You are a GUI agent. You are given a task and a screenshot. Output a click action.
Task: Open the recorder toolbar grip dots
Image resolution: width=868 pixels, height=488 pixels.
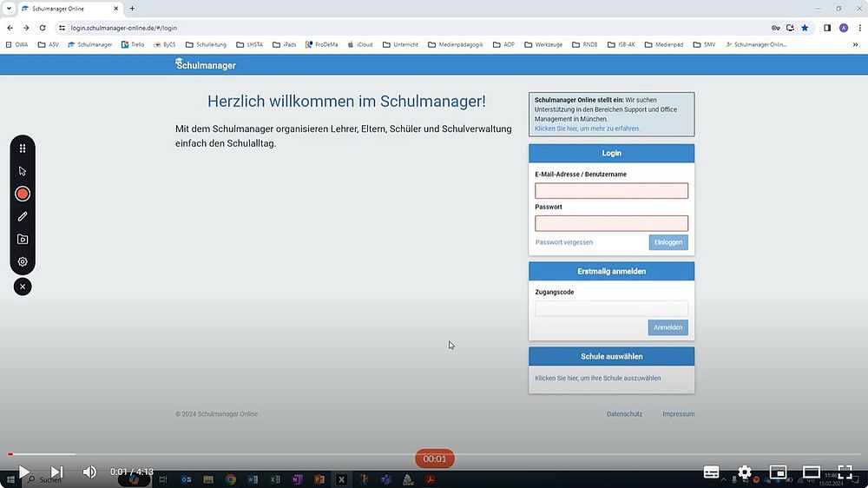(x=23, y=148)
